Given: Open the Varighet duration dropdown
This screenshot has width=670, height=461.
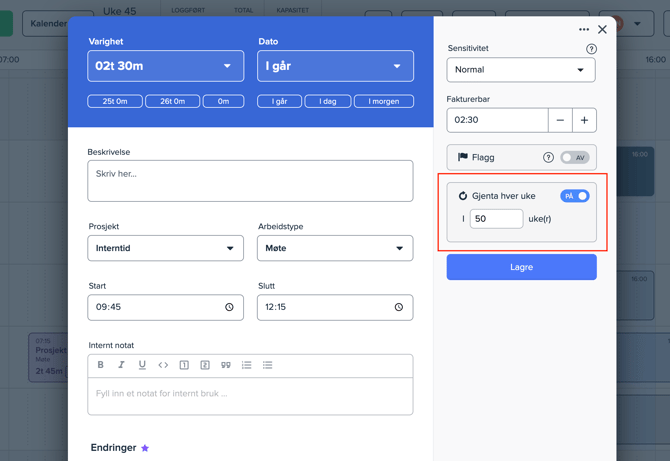Looking at the screenshot, I should click(x=166, y=66).
